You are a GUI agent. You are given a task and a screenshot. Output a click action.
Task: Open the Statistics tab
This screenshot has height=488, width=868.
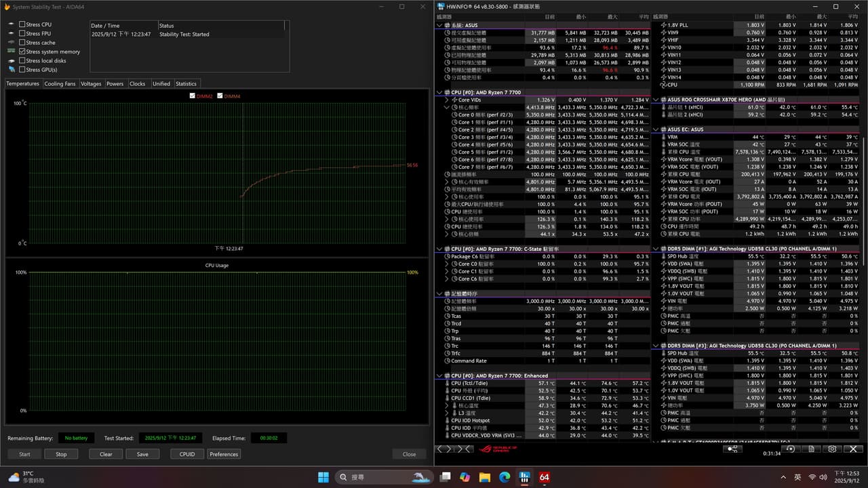186,84
